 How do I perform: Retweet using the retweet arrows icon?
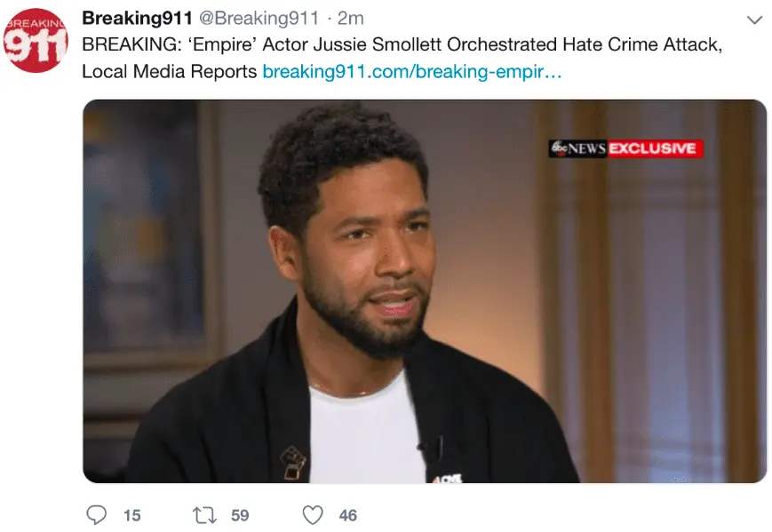click(204, 515)
